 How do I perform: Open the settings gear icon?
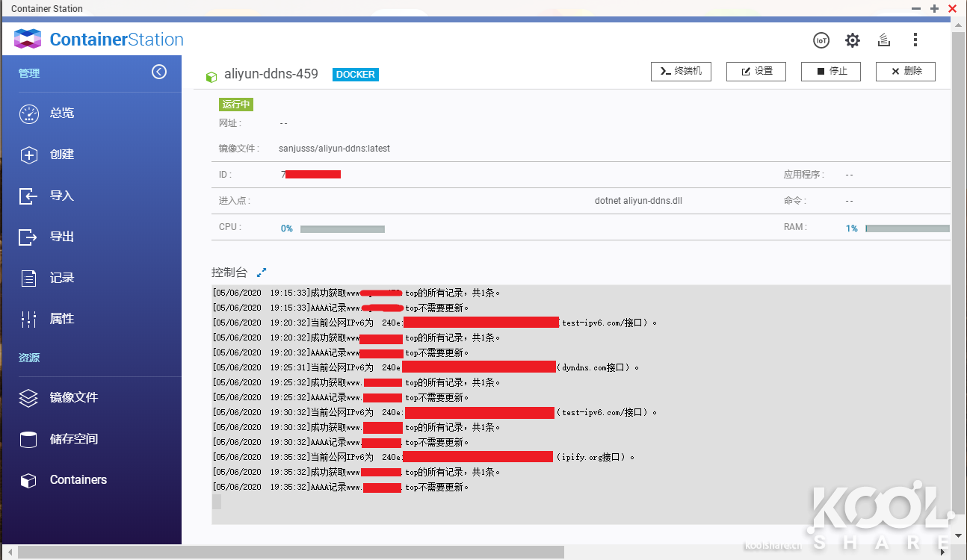point(853,40)
